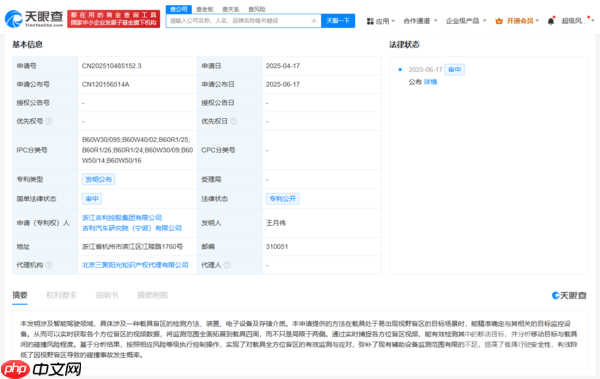Screen dimensions: 600x379
Task: Click the help icon beside 代理机构
Action: coord(49,265)
